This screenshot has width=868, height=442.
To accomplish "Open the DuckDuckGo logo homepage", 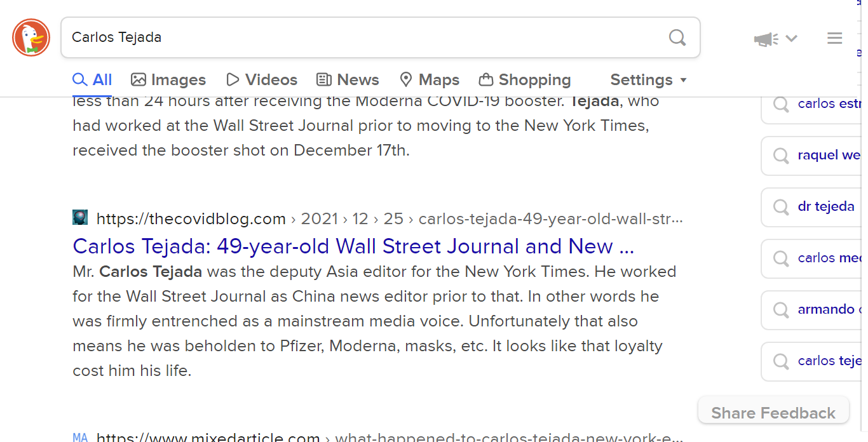I will 31,37.
